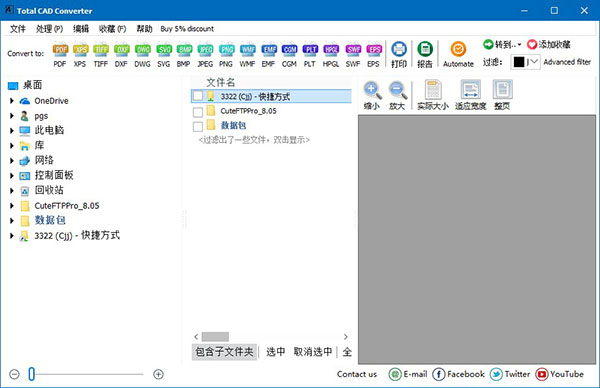Click the 选中 check button
The image size is (600, 388).
pyautogui.click(x=276, y=352)
